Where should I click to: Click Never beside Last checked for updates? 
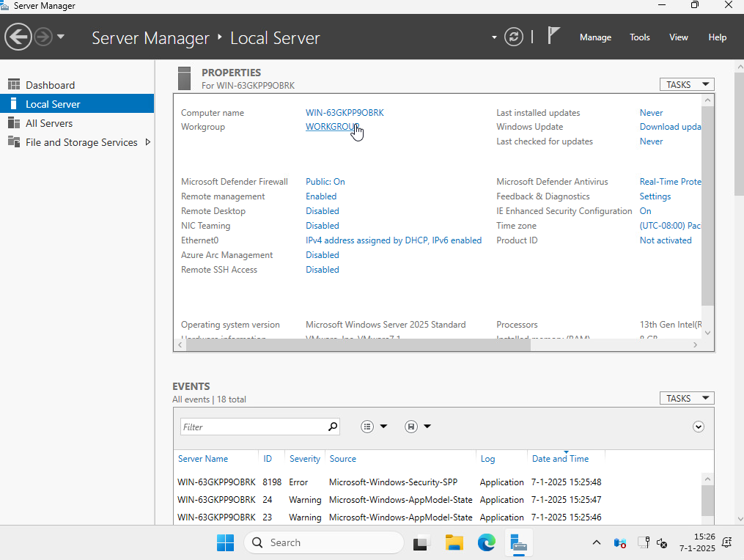point(651,141)
